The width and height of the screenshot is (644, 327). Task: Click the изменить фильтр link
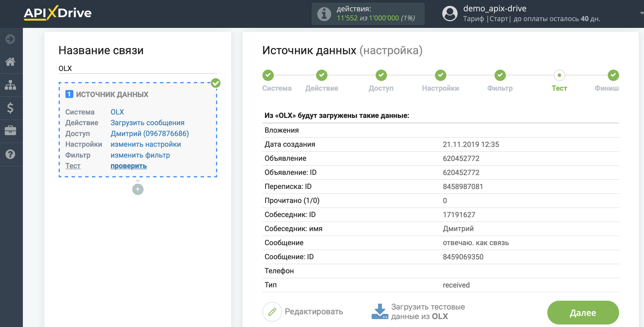[x=140, y=155]
